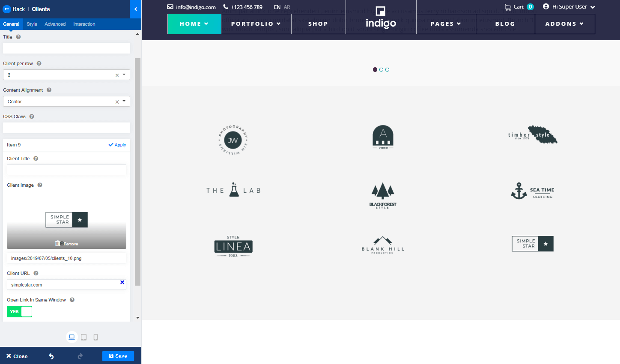
Task: Remove the client image
Action: point(67,244)
